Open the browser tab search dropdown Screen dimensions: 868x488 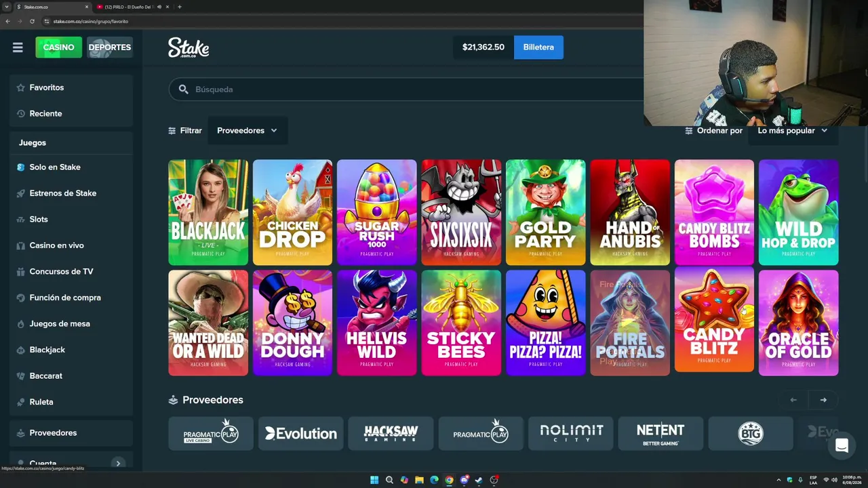pyautogui.click(x=6, y=7)
